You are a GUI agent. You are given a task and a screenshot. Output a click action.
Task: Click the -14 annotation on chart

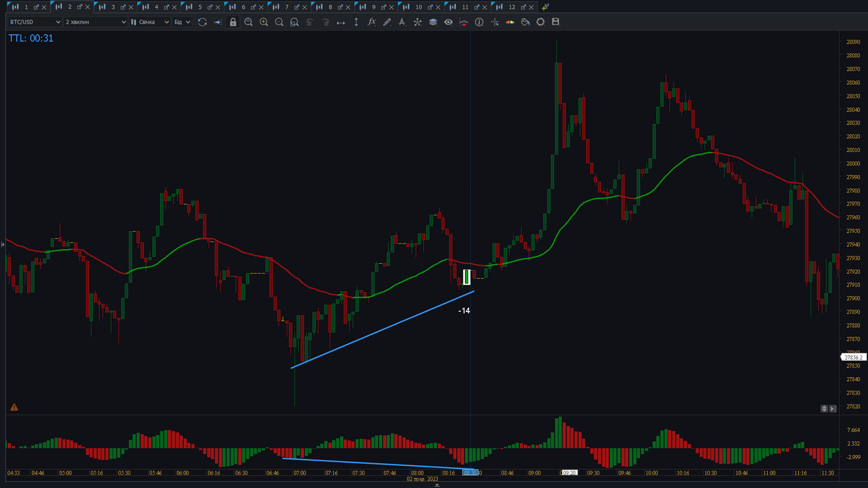[x=464, y=311]
